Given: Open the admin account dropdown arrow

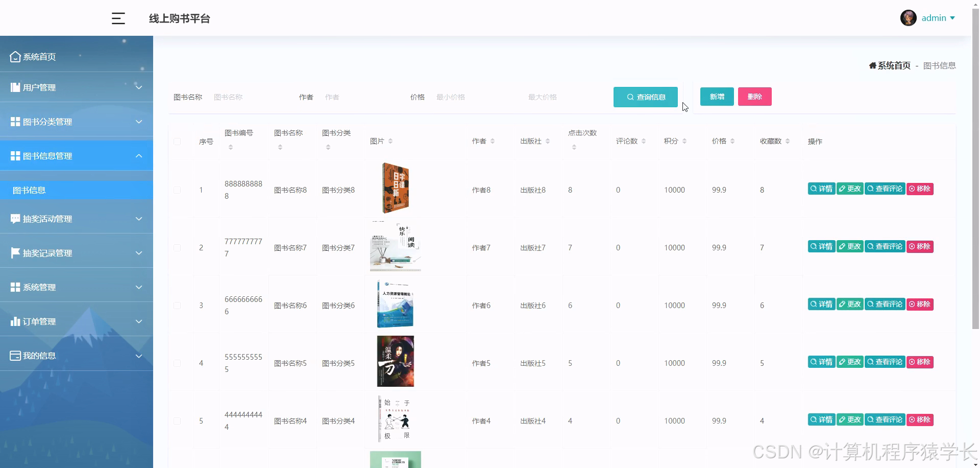Looking at the screenshot, I should click(x=953, y=18).
